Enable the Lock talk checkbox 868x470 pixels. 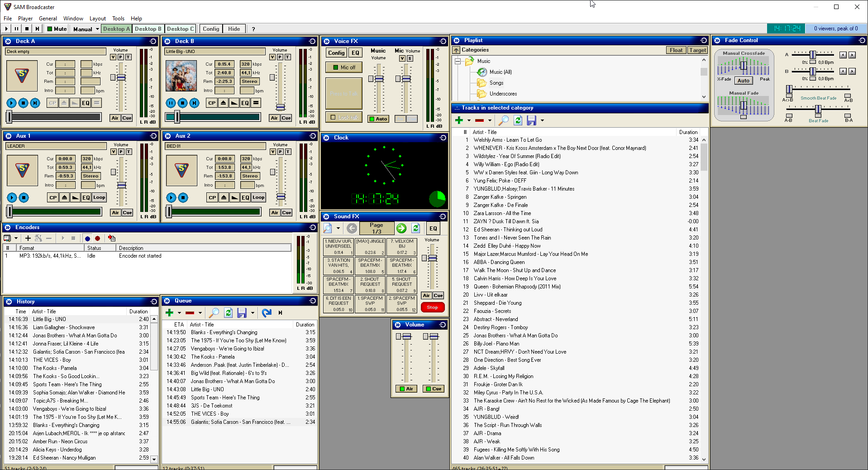[334, 117]
